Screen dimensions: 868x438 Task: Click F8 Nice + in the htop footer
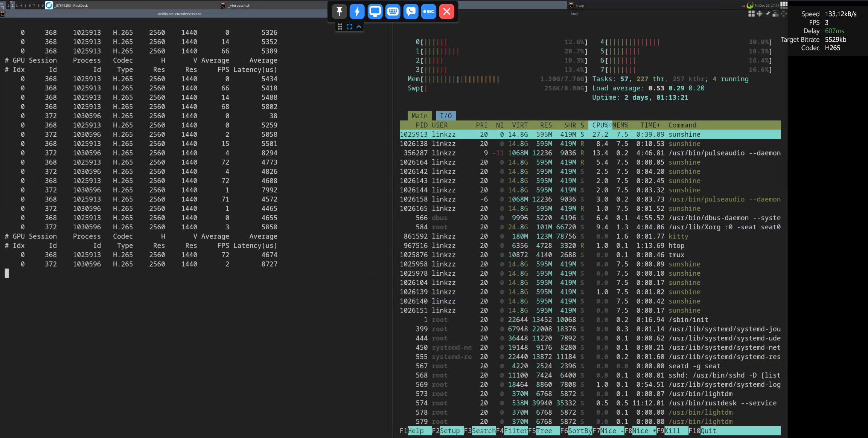[640, 430]
